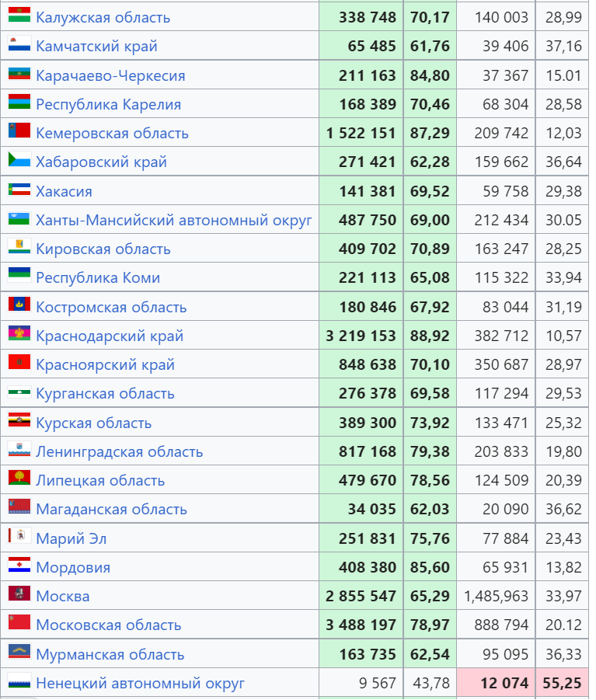
Task: Follow the Ленинградская область link
Action: coord(119,452)
